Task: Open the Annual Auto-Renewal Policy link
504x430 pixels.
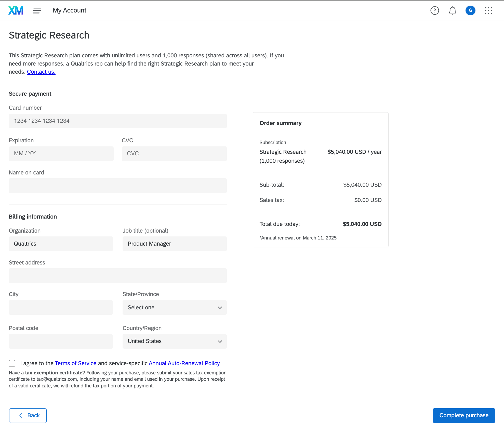Action: point(184,363)
